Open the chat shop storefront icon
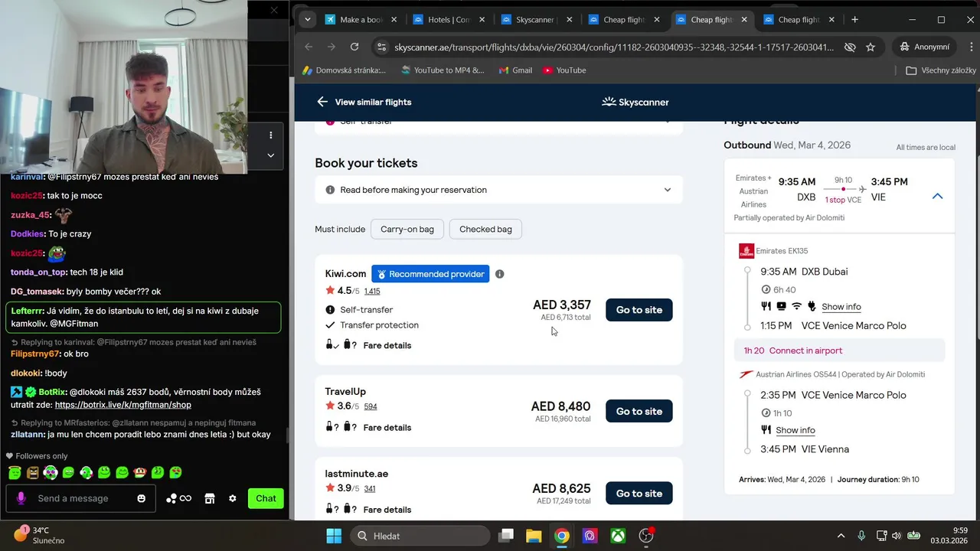The image size is (980, 551). pos(209,498)
